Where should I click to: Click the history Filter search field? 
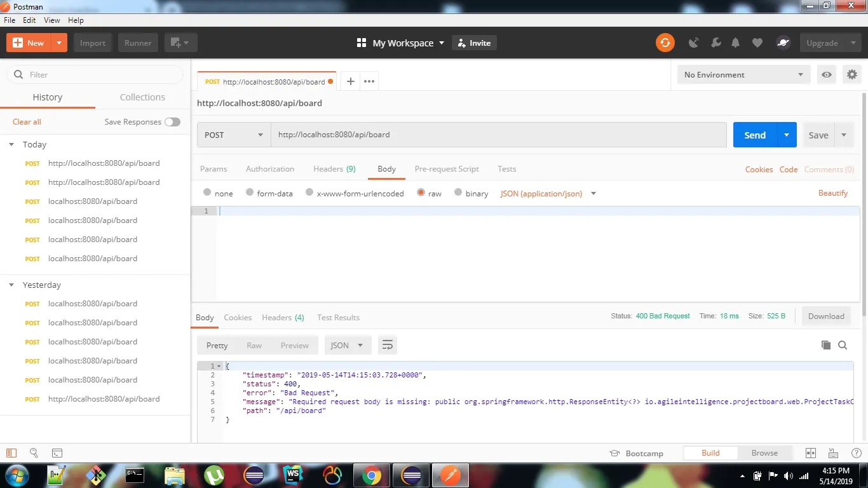click(95, 74)
